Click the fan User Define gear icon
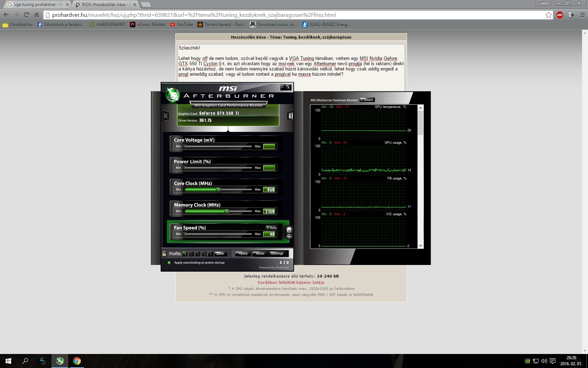Viewport: 588px width, 368px height. tap(289, 232)
